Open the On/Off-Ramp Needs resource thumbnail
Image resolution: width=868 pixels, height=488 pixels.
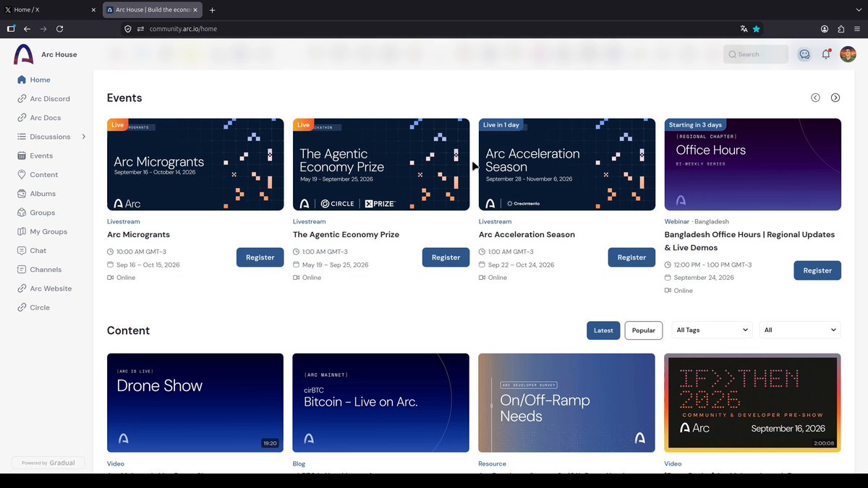pyautogui.click(x=567, y=403)
